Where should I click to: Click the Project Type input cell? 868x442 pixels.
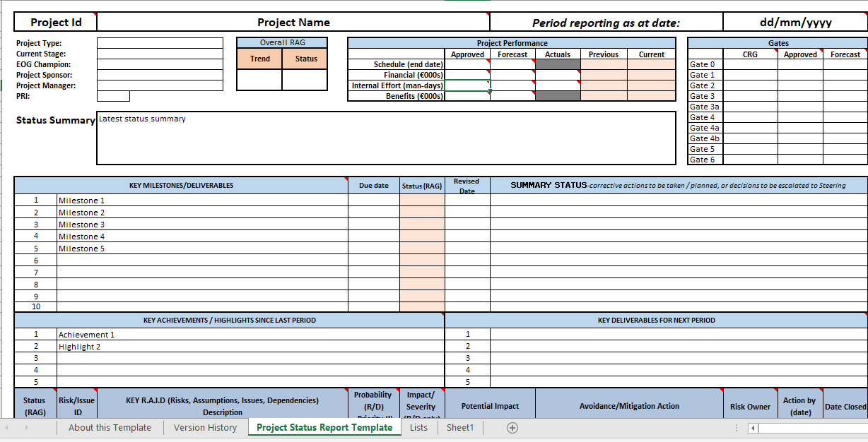click(159, 43)
